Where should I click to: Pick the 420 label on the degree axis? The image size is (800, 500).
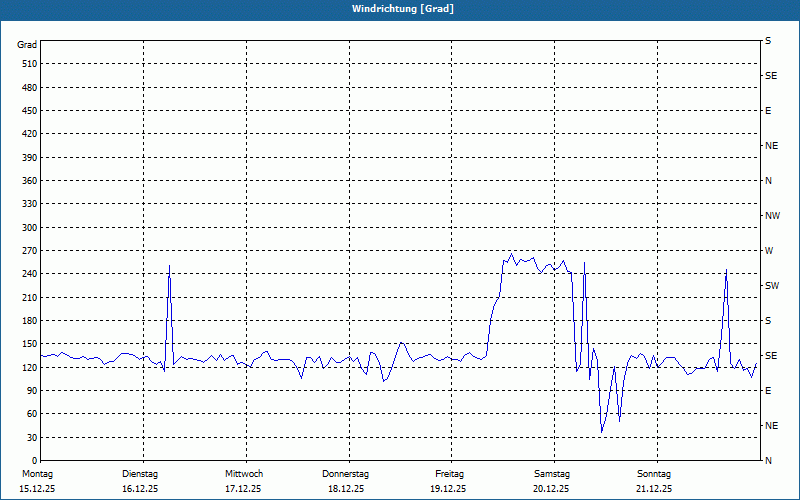[30, 134]
